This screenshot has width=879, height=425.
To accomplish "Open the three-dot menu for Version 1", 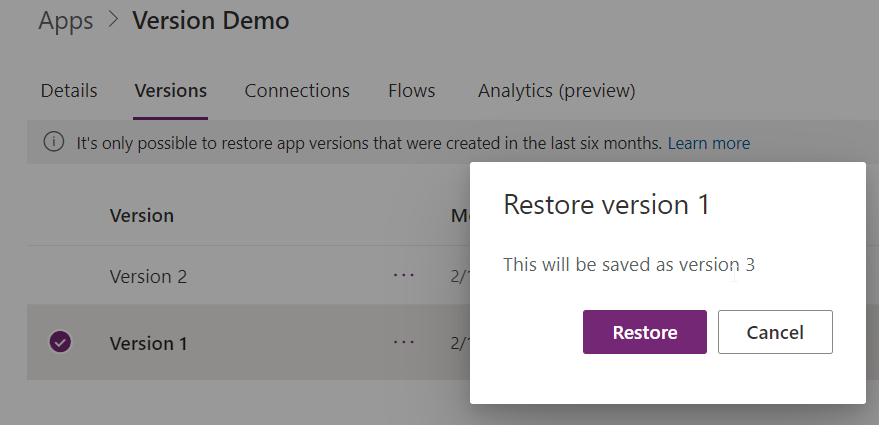I will pyautogui.click(x=404, y=342).
